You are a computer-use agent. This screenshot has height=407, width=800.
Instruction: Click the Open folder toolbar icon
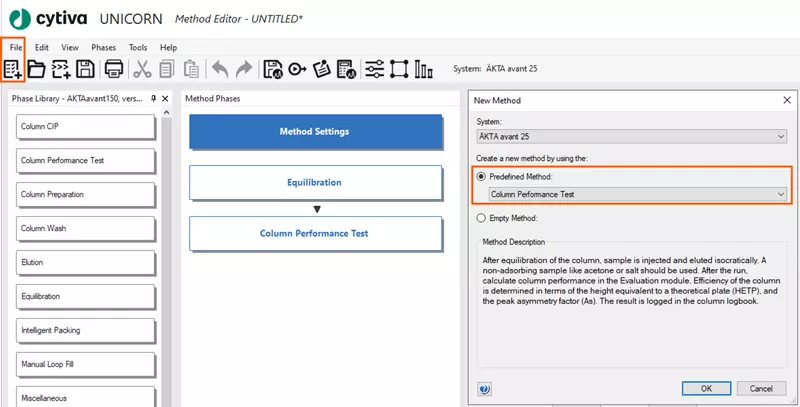click(x=37, y=69)
